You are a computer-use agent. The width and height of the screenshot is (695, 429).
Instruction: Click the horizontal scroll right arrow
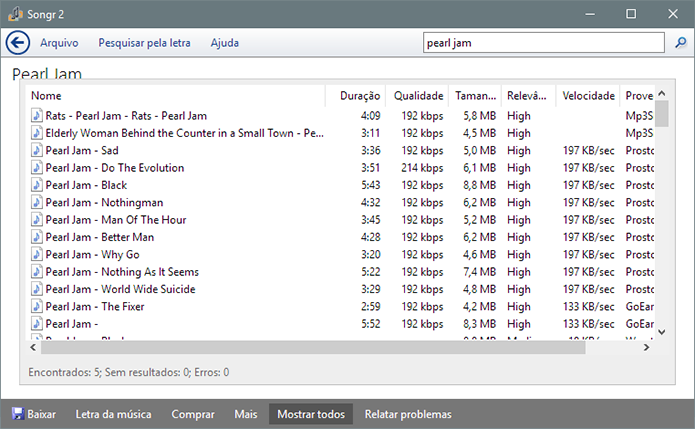647,347
